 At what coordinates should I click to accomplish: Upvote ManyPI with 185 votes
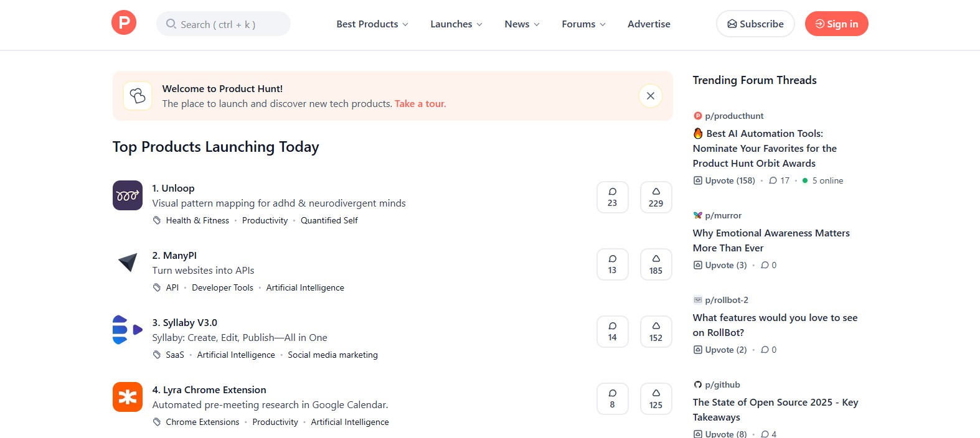[656, 264]
